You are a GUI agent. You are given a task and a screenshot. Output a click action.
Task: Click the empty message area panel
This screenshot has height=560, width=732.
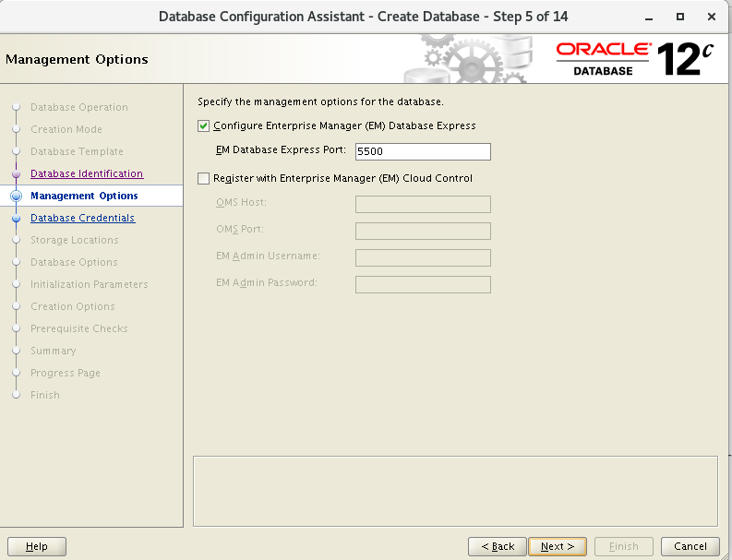point(455,492)
